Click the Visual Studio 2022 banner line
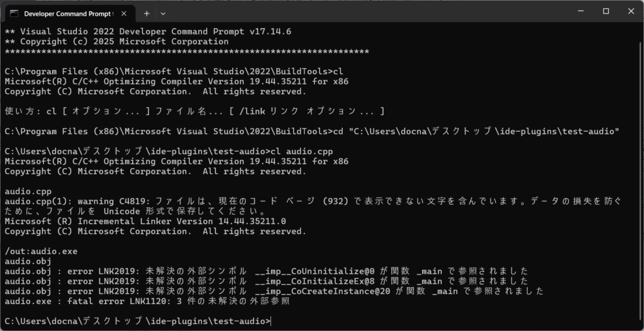 [x=148, y=31]
